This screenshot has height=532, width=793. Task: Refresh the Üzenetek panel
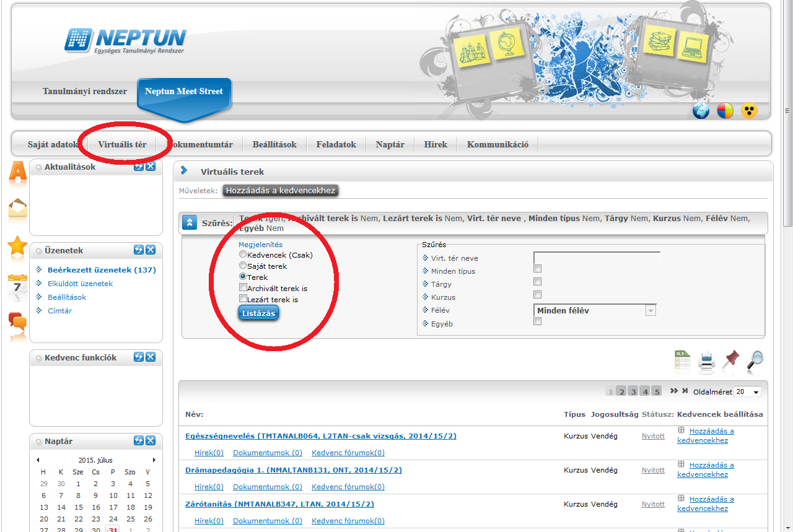click(139, 250)
